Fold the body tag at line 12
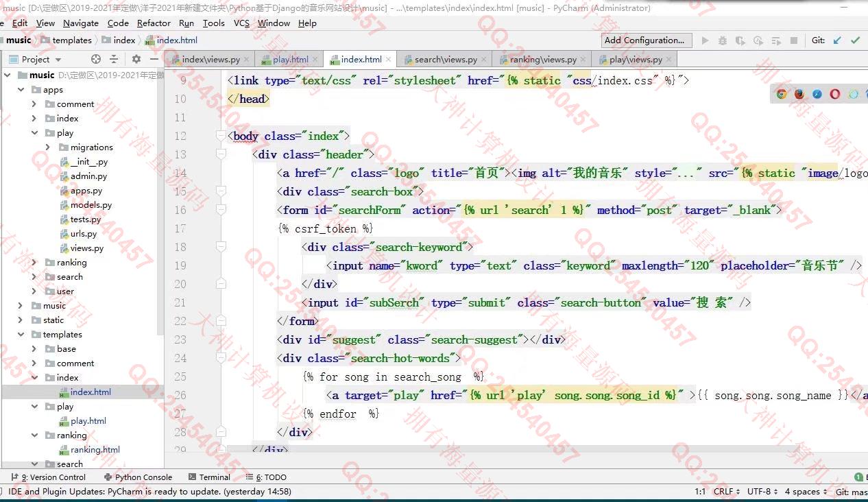Screen dimensions: 868x502 [221, 136]
